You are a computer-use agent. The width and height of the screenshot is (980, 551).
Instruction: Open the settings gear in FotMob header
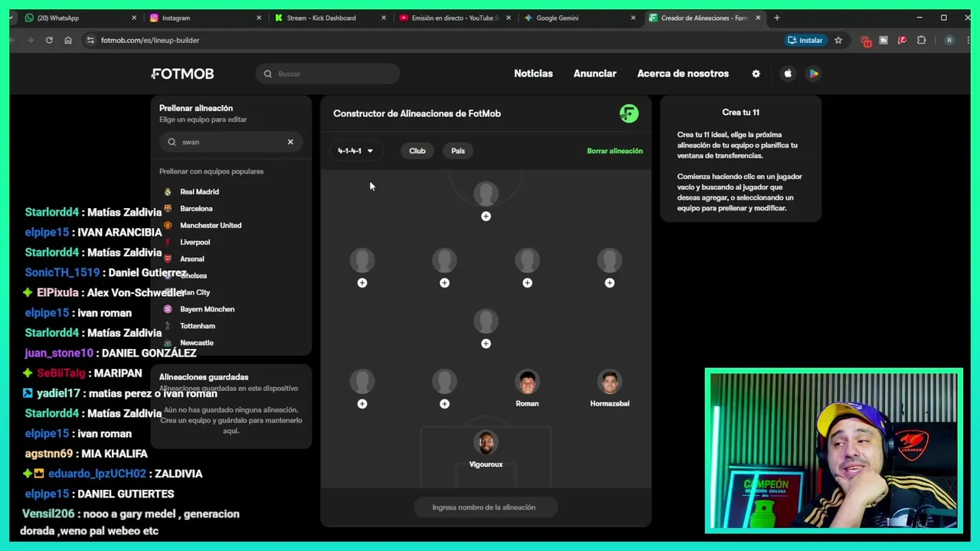(756, 73)
